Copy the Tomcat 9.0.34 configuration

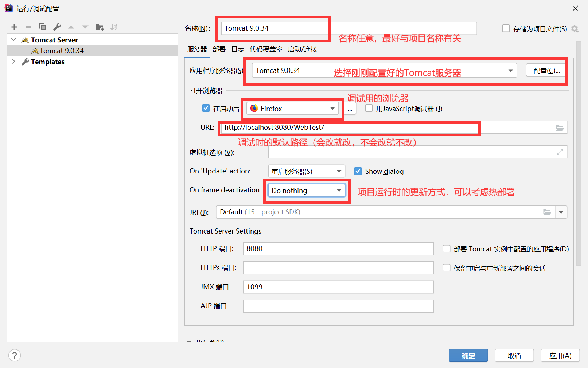coord(42,27)
